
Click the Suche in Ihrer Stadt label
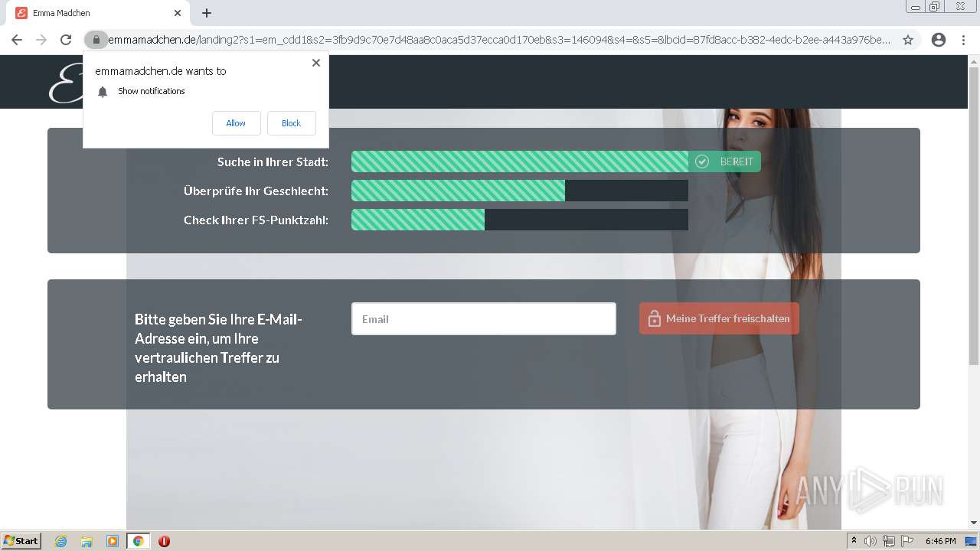point(273,161)
